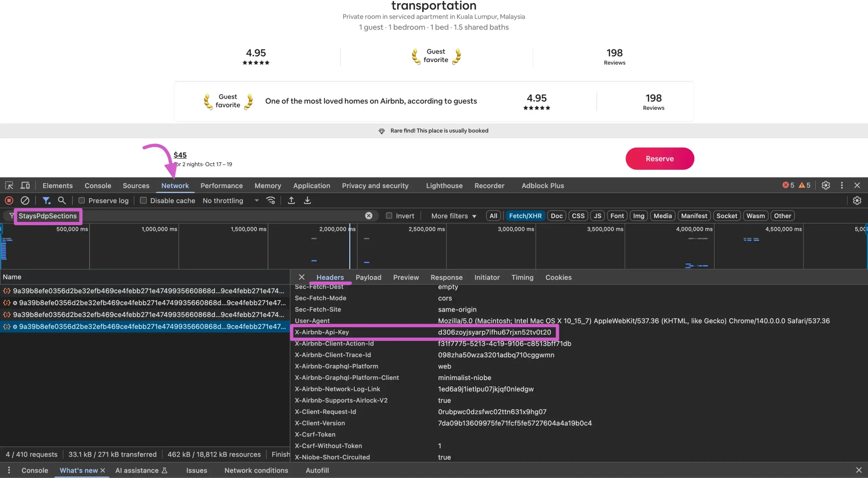This screenshot has height=478, width=868.
Task: Click the stop recording network log icon
Action: coord(9,201)
